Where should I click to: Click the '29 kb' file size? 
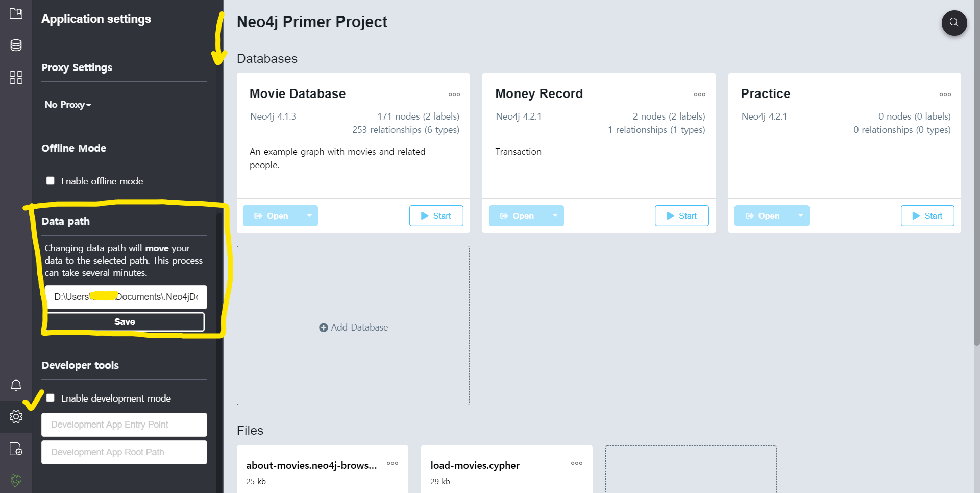440,481
